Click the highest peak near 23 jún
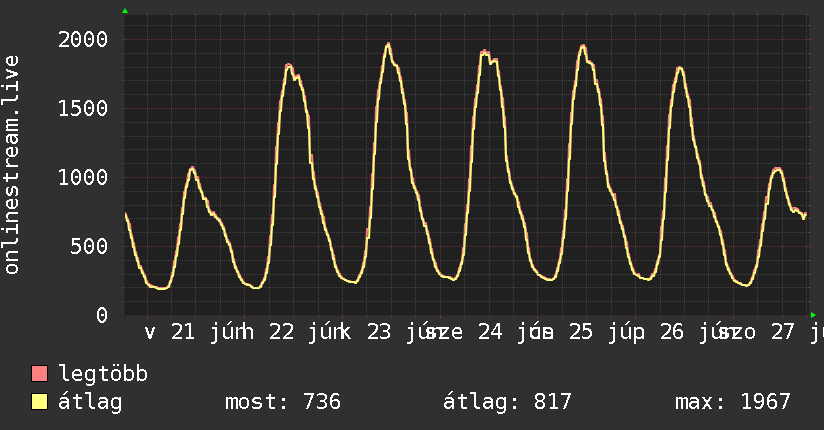Screen dimensions: 824x430 [388, 44]
